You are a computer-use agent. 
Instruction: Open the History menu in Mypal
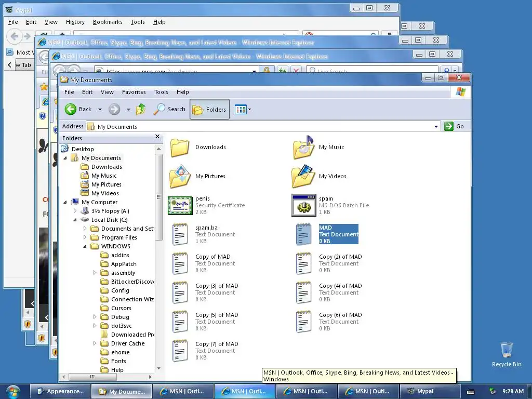(75, 22)
